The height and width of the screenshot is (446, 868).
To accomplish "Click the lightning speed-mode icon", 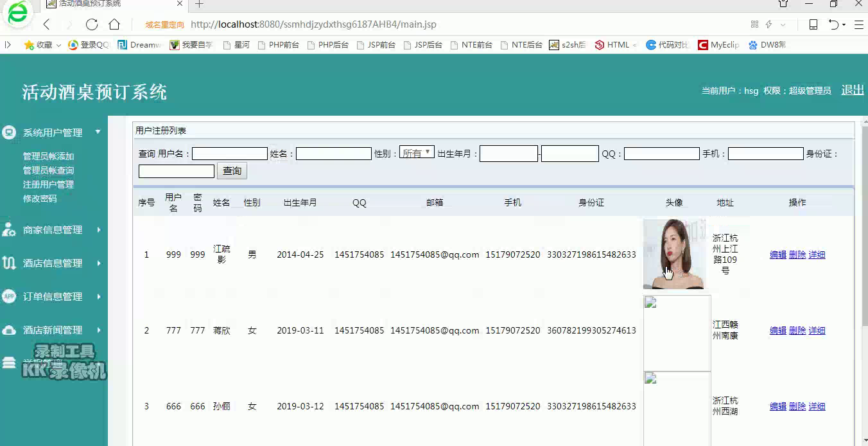I will (x=768, y=24).
